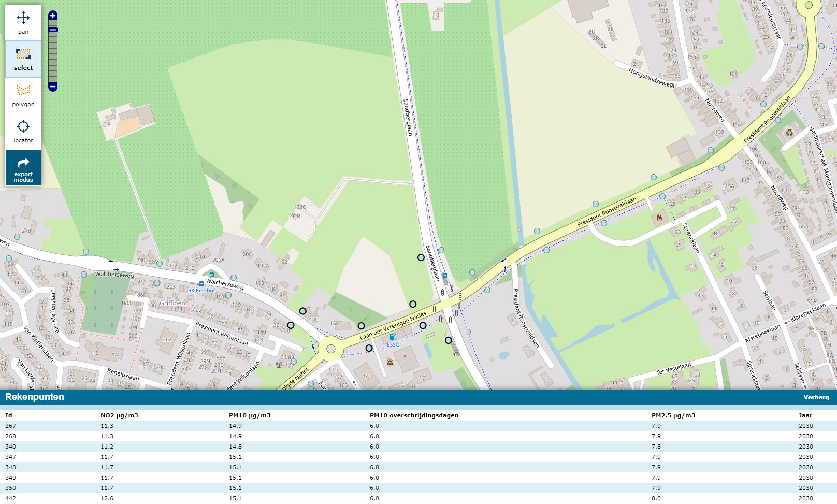Click the ESSO fuel station icon

[393, 337]
